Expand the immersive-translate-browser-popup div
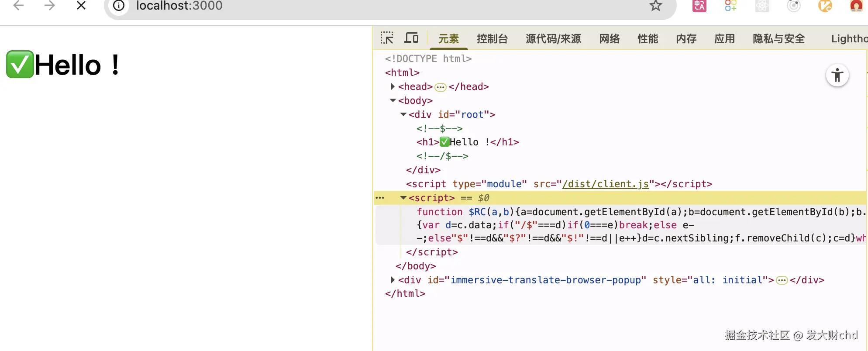The height and width of the screenshot is (351, 868). [x=393, y=280]
